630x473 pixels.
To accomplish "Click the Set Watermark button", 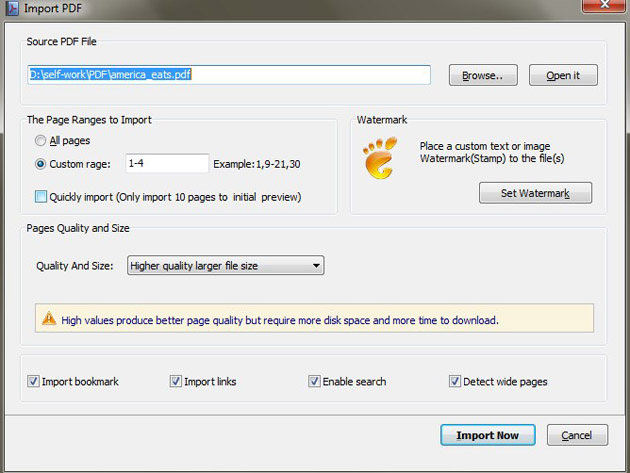I will 535,193.
